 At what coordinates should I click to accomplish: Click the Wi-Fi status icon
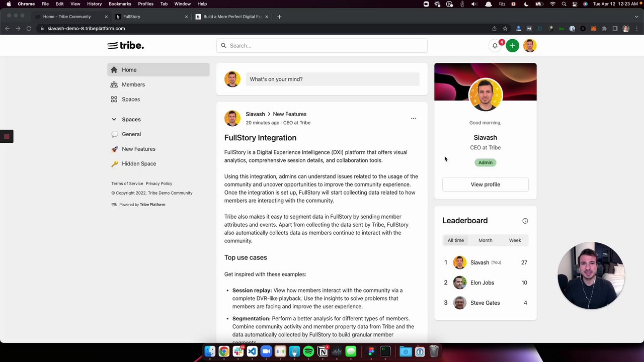[552, 4]
